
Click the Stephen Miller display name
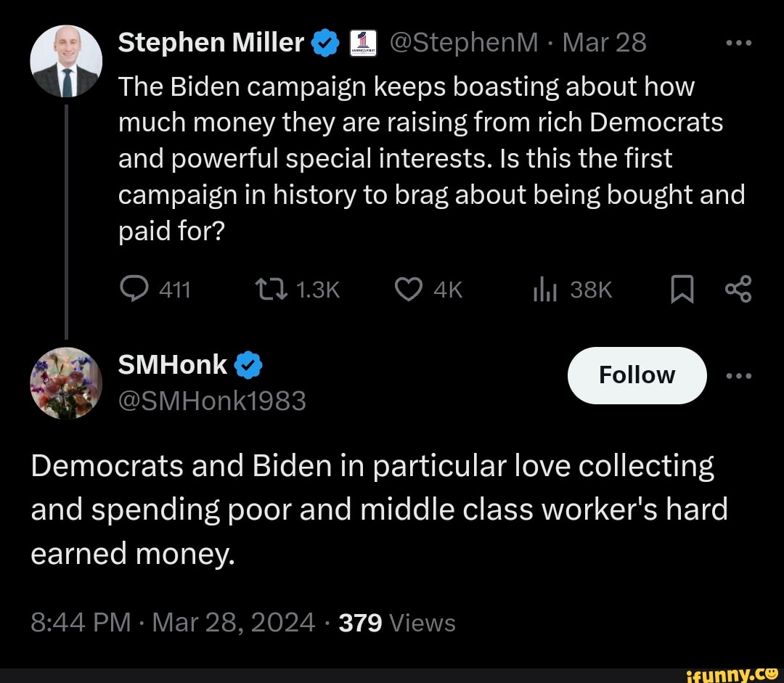211,43
